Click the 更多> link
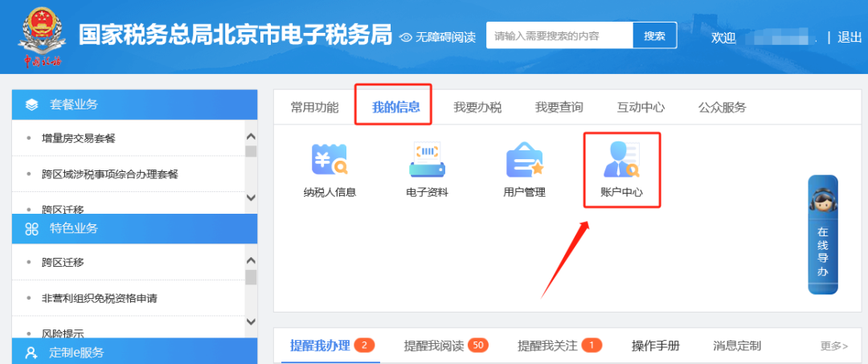 [833, 346]
